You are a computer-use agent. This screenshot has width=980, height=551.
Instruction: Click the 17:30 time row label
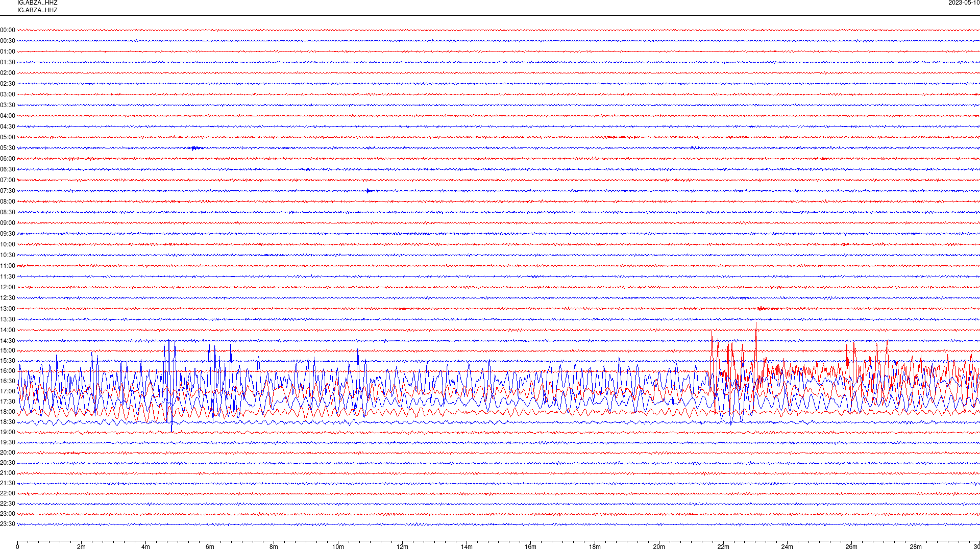pyautogui.click(x=8, y=402)
